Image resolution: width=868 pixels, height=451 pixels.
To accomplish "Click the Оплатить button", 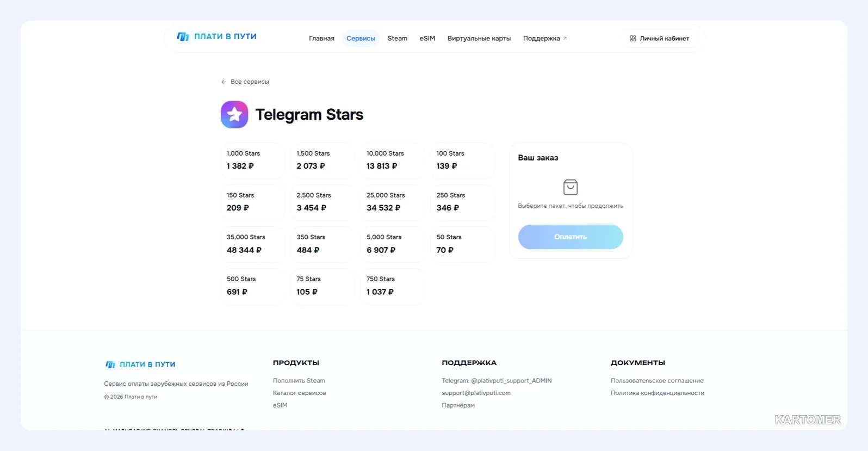I will click(571, 237).
